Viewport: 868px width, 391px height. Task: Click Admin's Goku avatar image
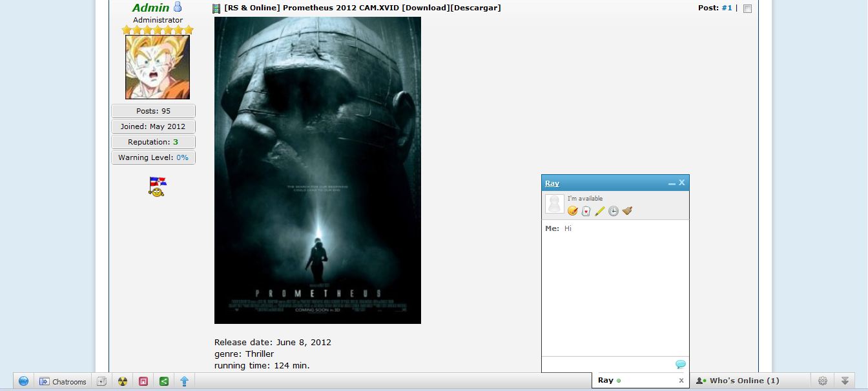point(158,67)
